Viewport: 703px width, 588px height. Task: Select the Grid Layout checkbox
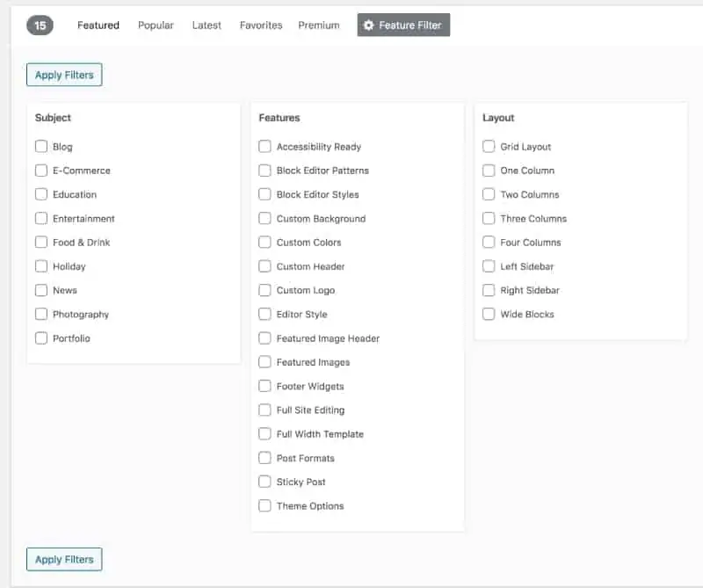(x=489, y=147)
